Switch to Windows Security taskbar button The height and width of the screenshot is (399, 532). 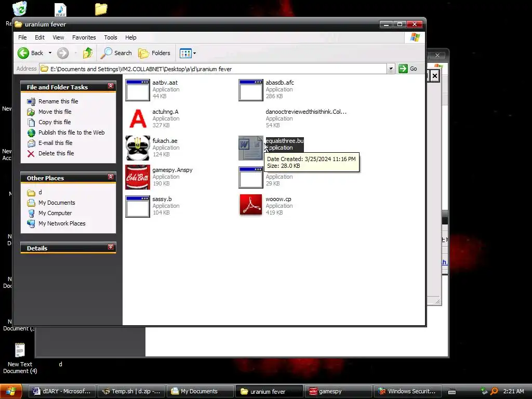[407, 391]
